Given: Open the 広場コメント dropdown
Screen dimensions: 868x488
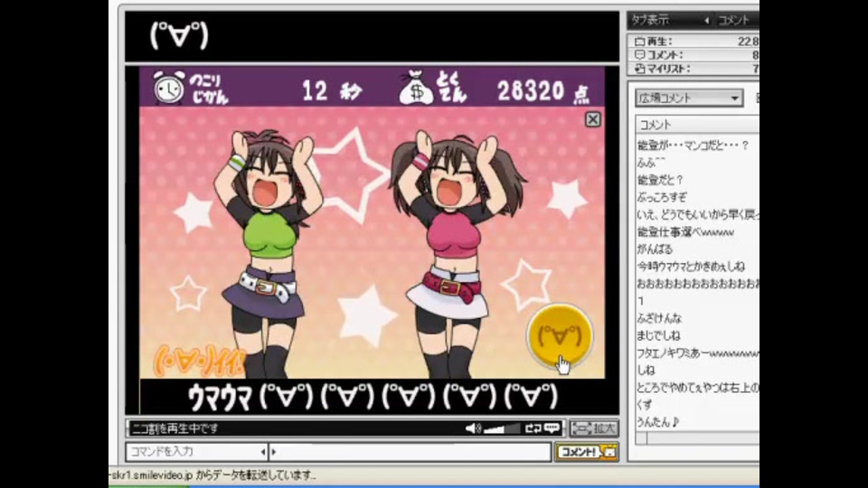Looking at the screenshot, I should click(688, 98).
